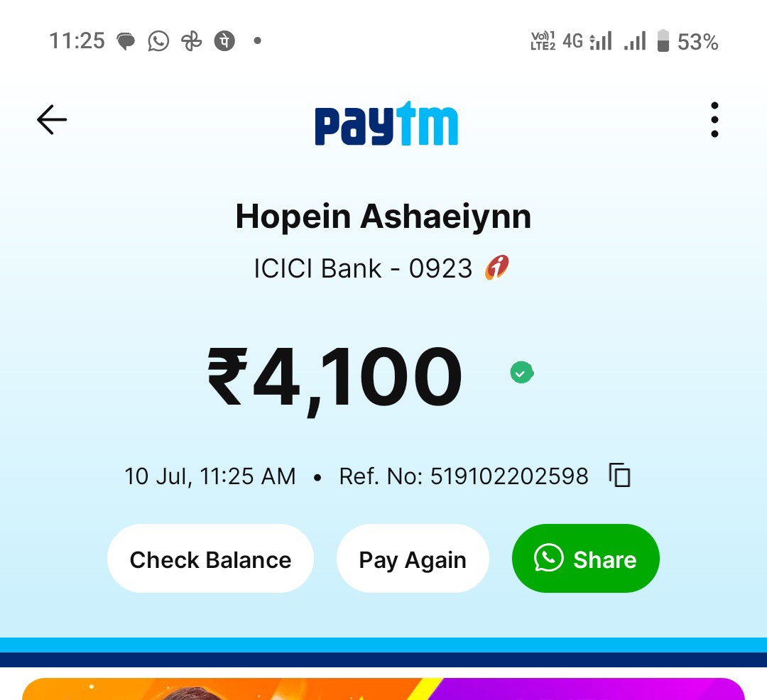Image resolution: width=767 pixels, height=700 pixels.
Task: Tap the green payment success checkmark
Action: 522,373
